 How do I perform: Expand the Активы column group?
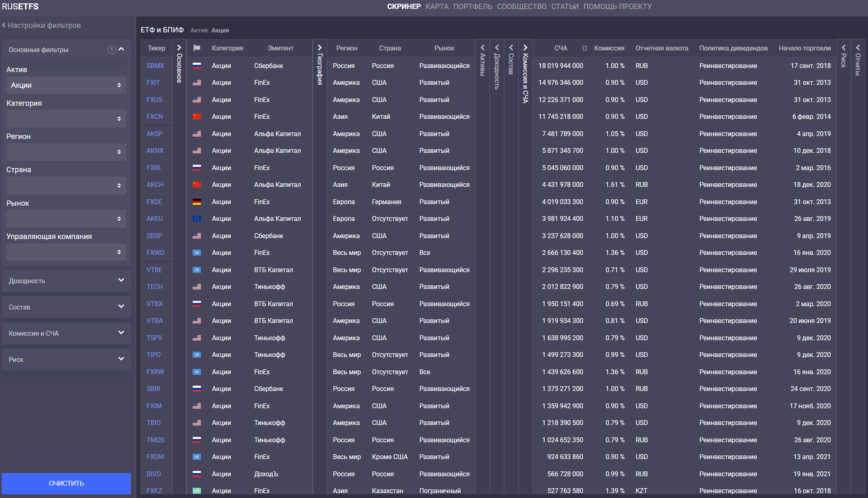(x=482, y=47)
